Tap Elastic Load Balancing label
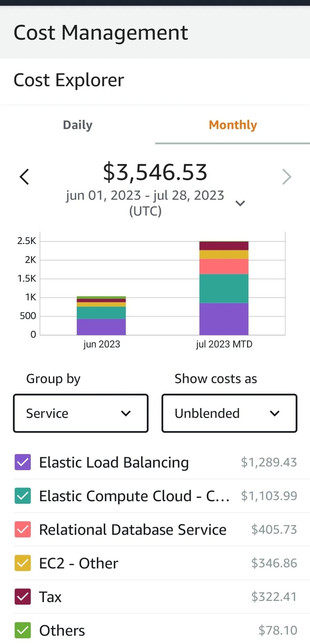 [114, 463]
